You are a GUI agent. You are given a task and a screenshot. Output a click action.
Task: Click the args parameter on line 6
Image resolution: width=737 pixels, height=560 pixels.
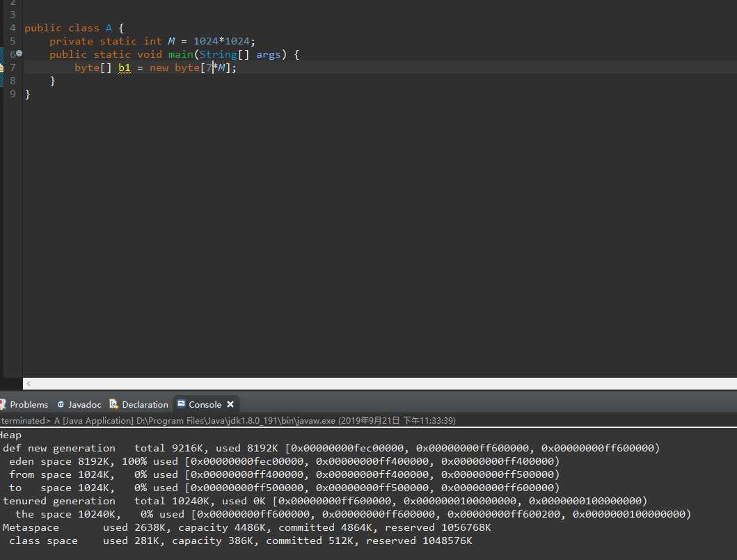pos(269,54)
